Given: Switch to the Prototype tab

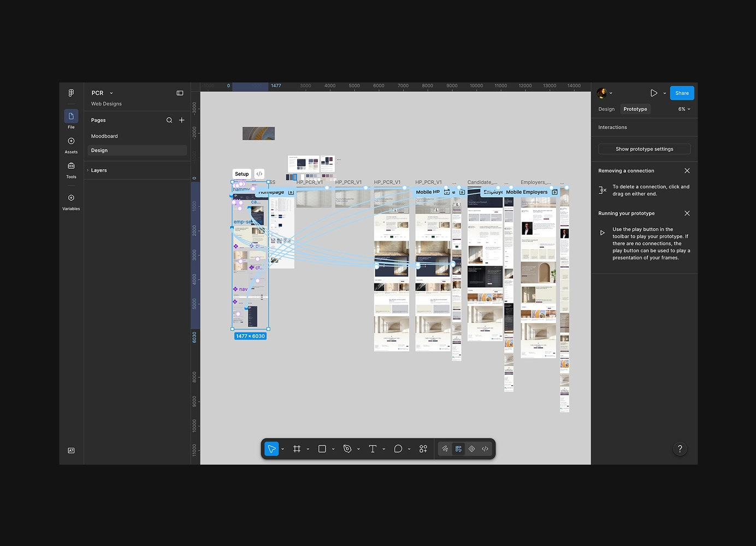Looking at the screenshot, I should click(x=635, y=109).
